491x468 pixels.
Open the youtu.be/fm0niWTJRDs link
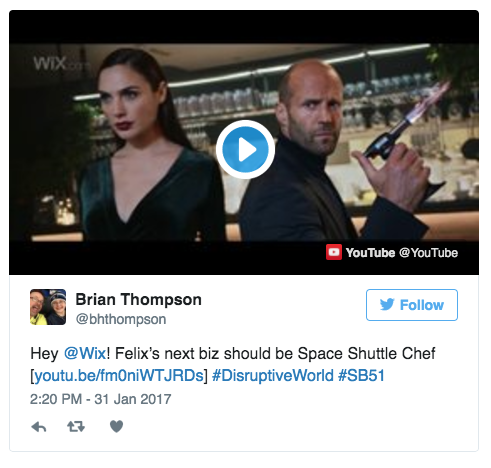(x=119, y=376)
